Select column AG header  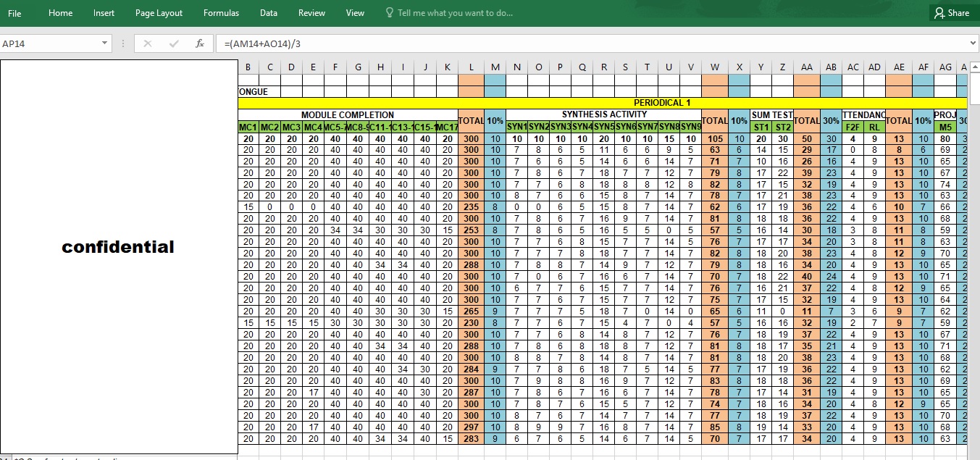(x=945, y=67)
